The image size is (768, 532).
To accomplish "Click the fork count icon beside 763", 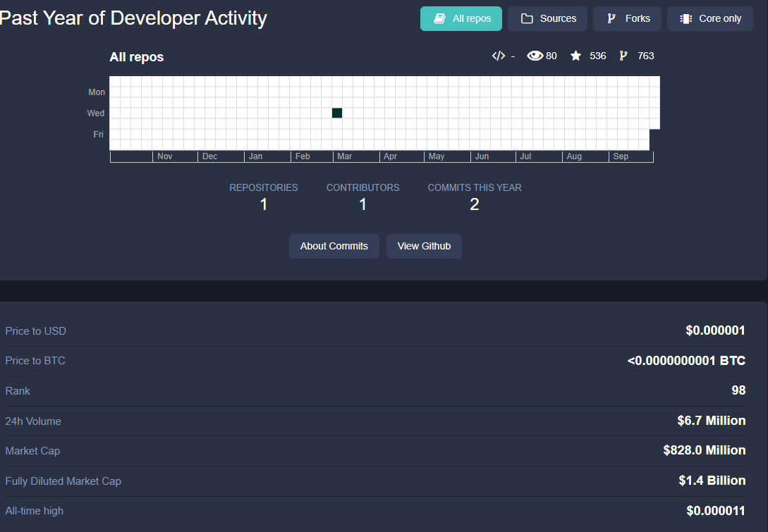I will click(623, 56).
